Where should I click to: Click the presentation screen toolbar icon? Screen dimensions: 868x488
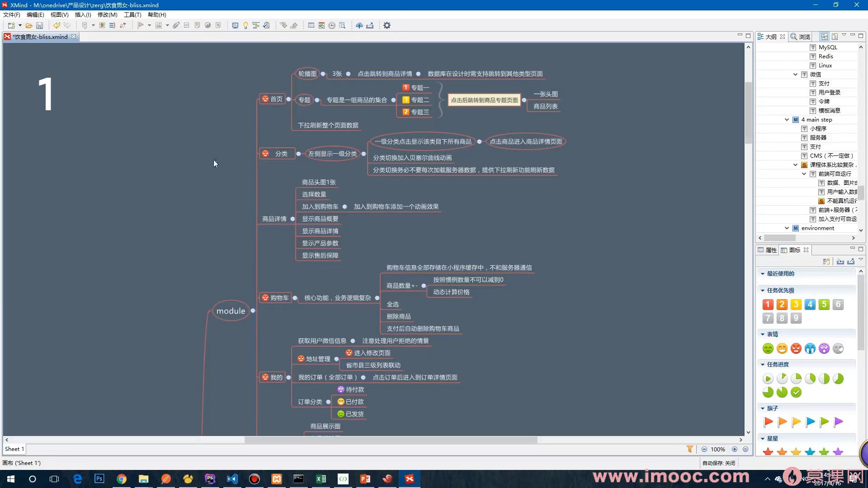235,25
